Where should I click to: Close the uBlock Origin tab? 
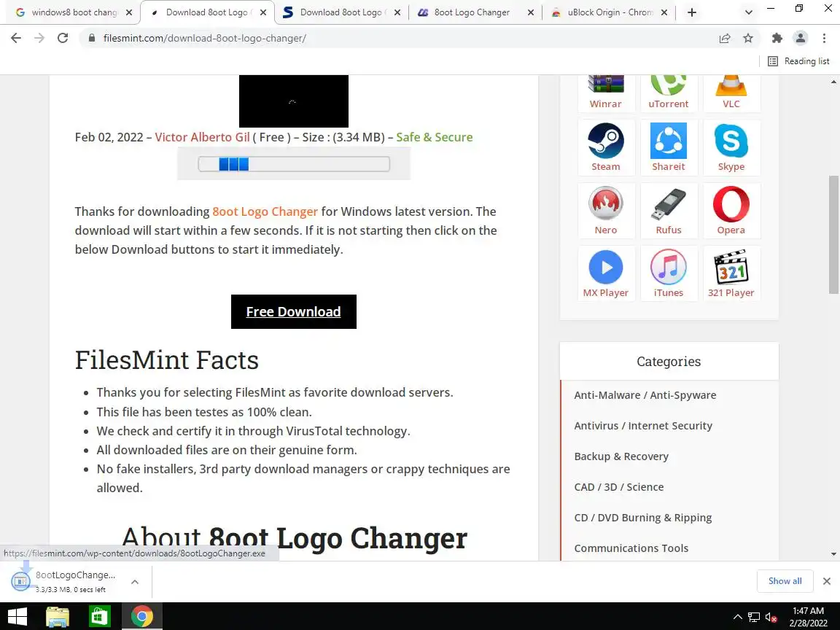[664, 12]
